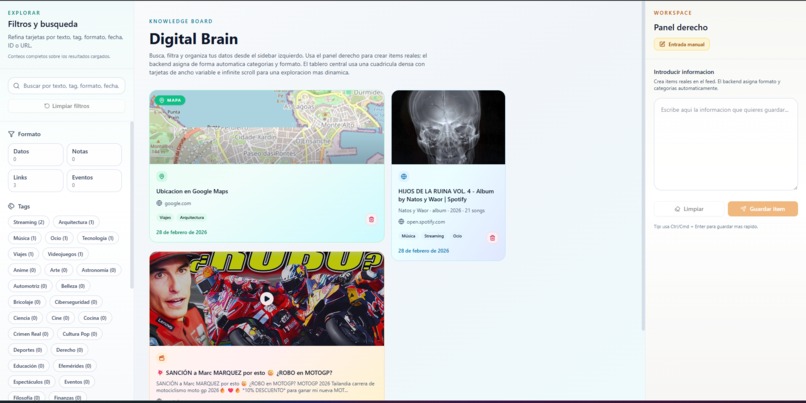Select the Belleza (0) tag chip
The width and height of the screenshot is (806, 403).
click(x=72, y=286)
